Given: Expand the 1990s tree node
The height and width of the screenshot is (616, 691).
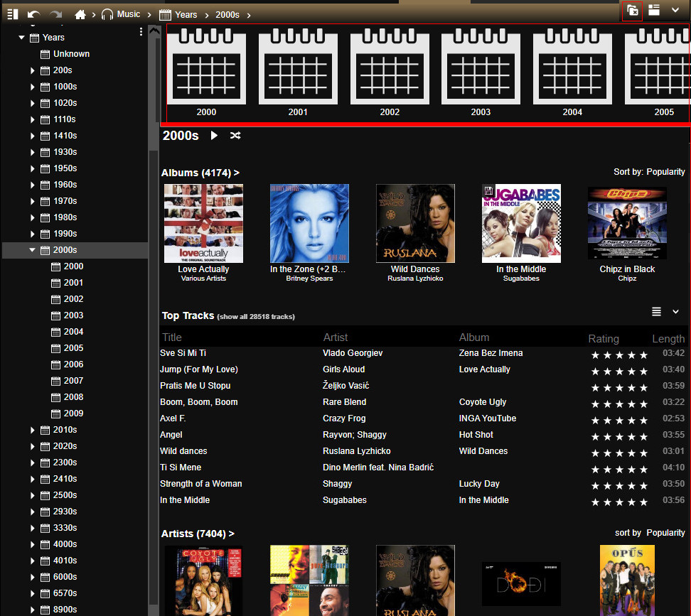Looking at the screenshot, I should coord(33,234).
